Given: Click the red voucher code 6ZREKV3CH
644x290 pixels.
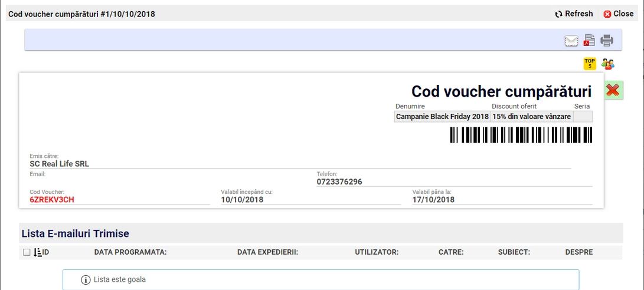Looking at the screenshot, I should click(52, 200).
